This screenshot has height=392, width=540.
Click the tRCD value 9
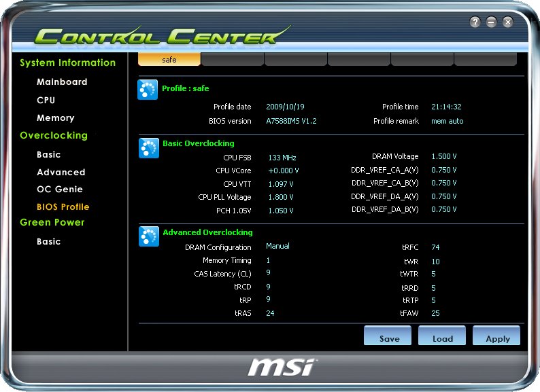[268, 287]
